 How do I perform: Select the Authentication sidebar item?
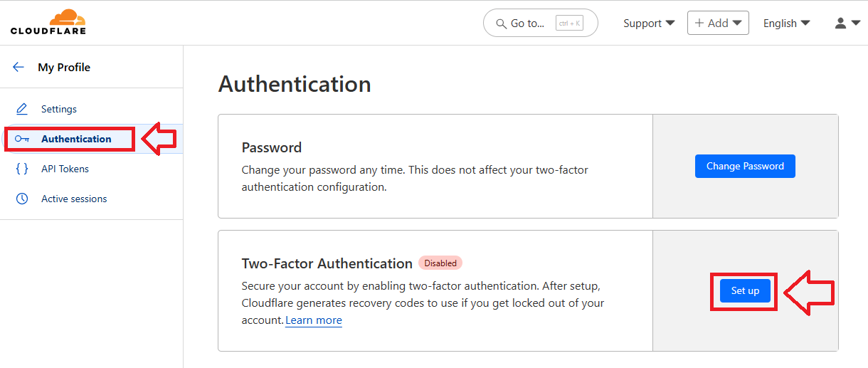(x=76, y=139)
